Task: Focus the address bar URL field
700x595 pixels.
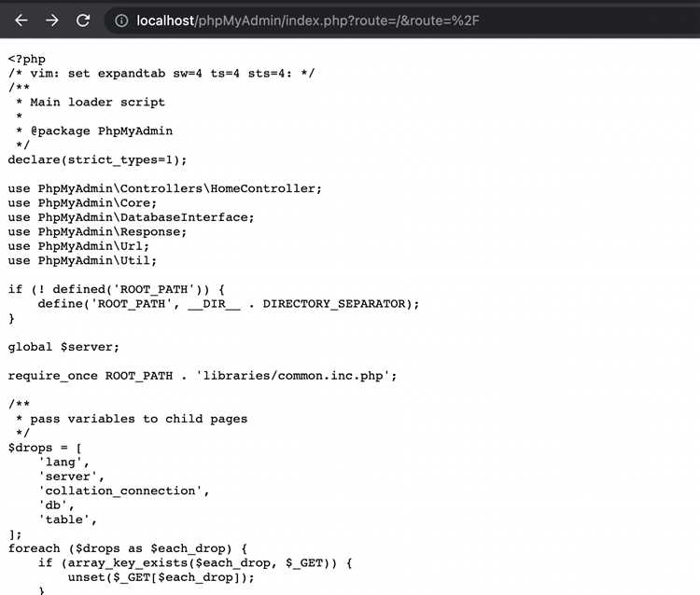Action: [308, 21]
